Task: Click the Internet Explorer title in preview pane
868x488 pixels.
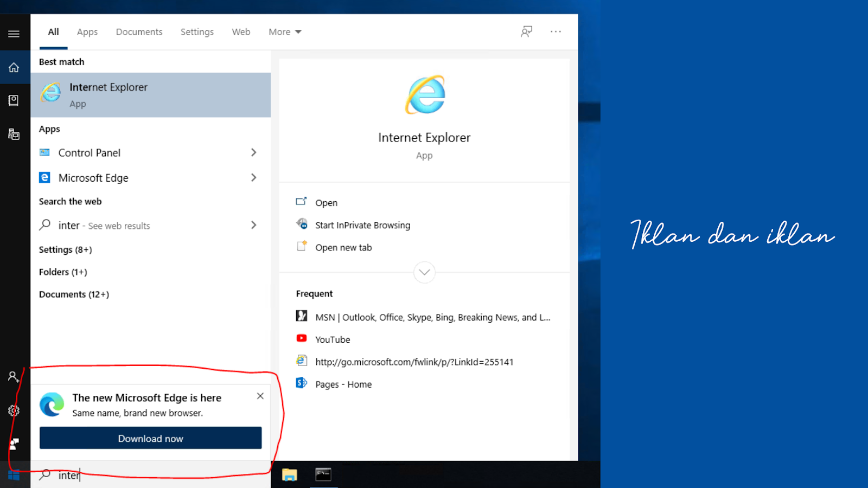Action: (x=424, y=138)
